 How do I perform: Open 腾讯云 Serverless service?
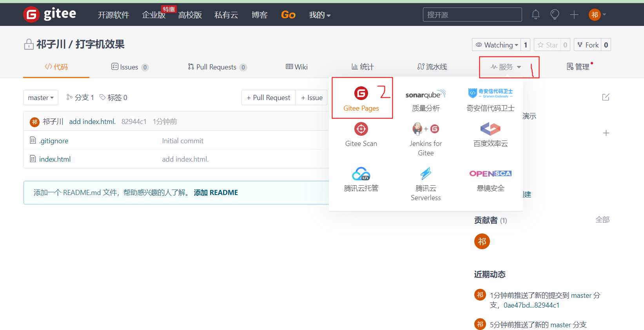426,184
